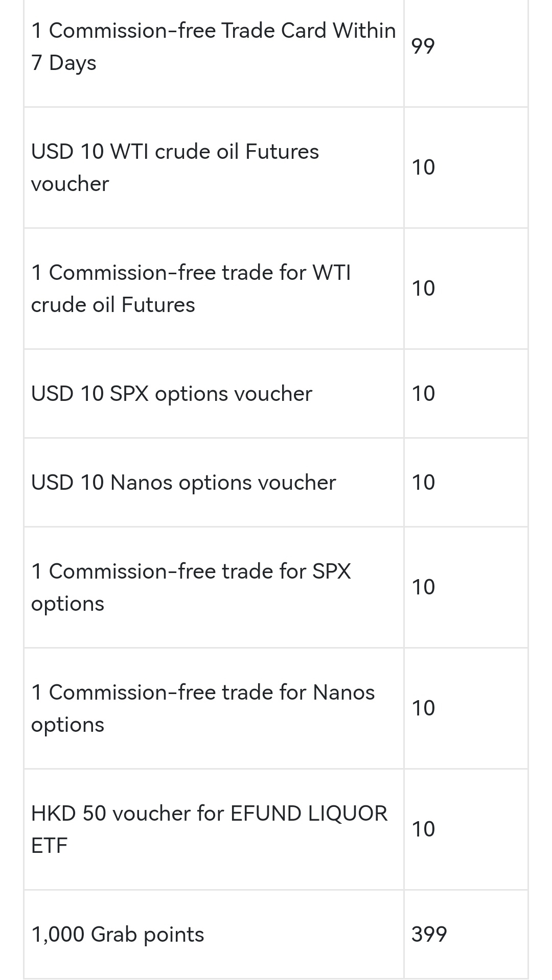Tap USD 10 Nanos options voucher

183,483
